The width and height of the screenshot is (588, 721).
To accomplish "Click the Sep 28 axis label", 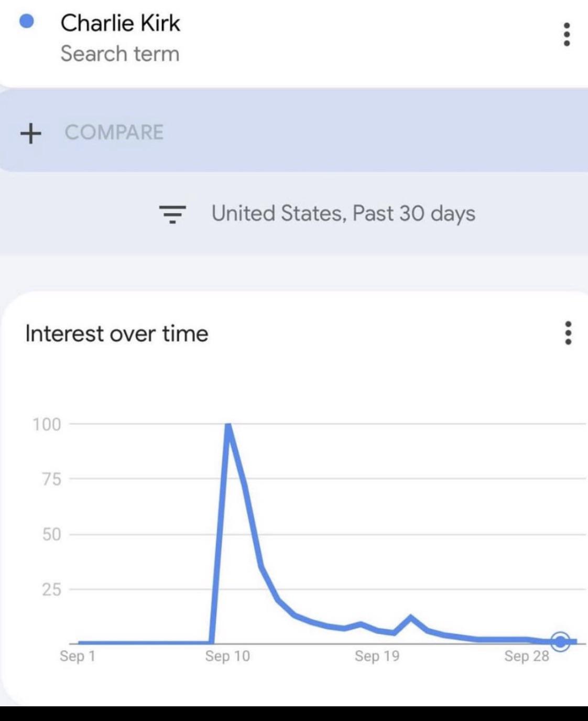I will pos(527,656).
